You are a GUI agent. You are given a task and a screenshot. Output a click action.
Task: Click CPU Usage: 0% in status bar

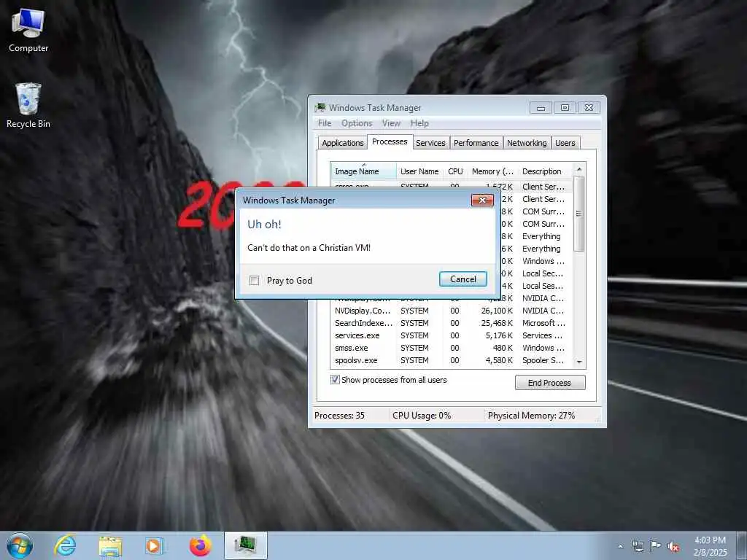coord(422,415)
